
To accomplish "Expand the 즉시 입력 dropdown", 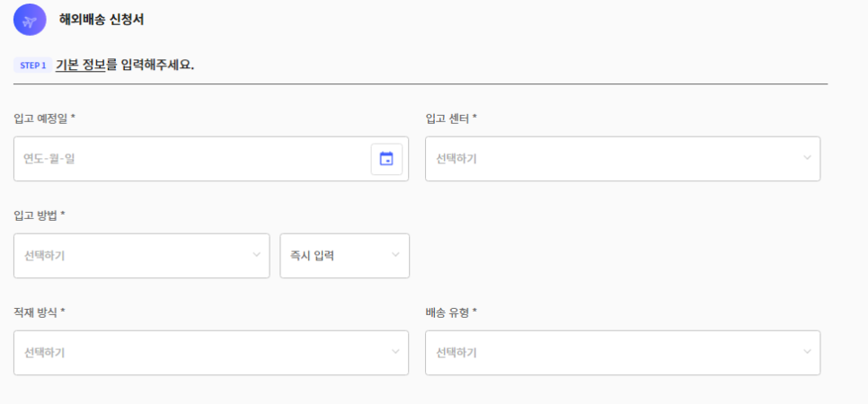I will [345, 256].
